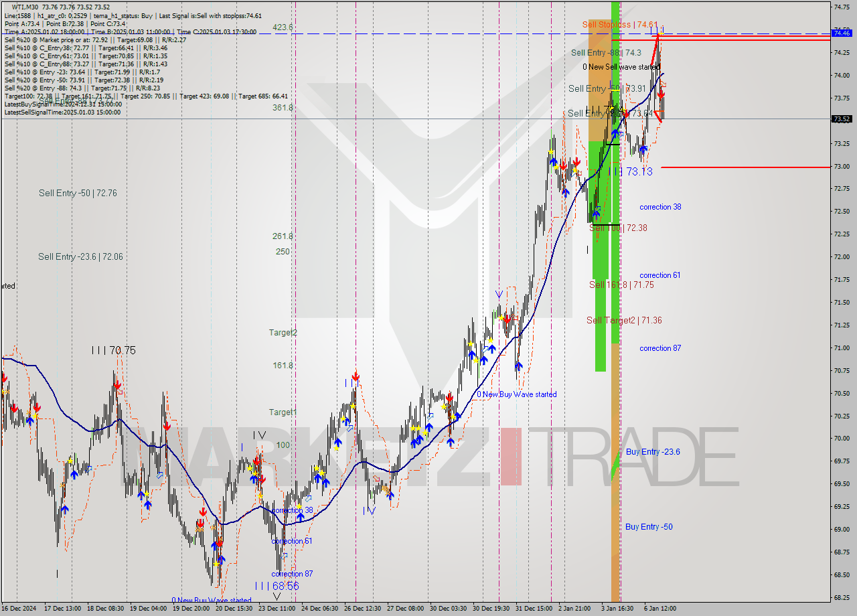
Task: Click the 361.8 Fibonacci level label
Action: [283, 107]
